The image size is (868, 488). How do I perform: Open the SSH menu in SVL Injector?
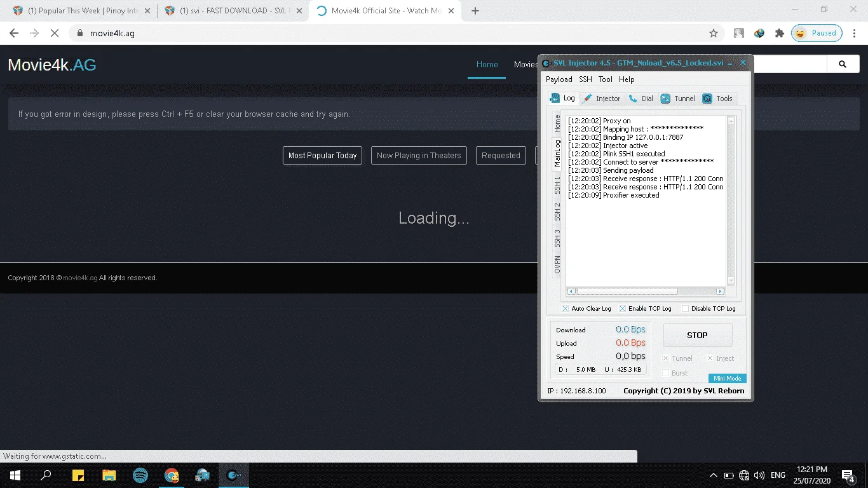pos(585,79)
